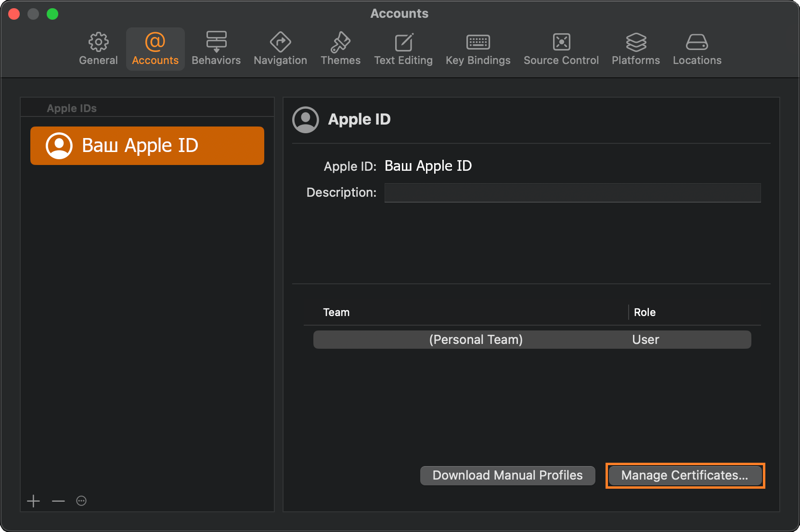Select the Personal Team row
This screenshot has height=532, width=800.
[x=532, y=340]
